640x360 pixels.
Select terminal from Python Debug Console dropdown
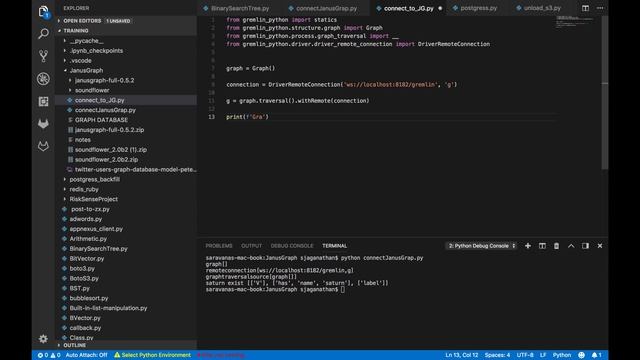(x=481, y=246)
